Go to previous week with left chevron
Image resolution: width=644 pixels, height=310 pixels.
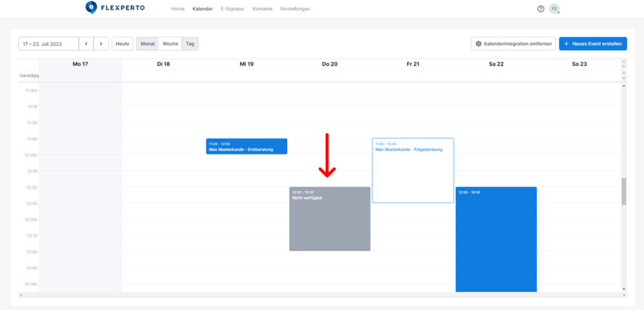coord(86,44)
